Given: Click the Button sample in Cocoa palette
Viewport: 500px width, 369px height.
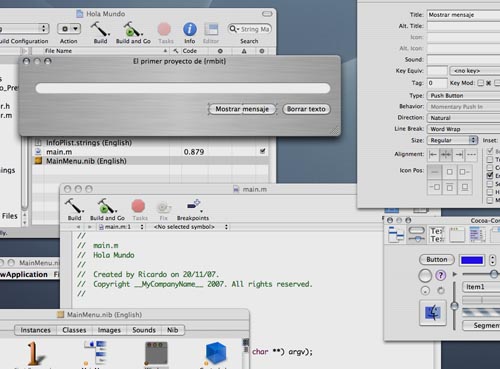Looking at the screenshot, I should (437, 259).
